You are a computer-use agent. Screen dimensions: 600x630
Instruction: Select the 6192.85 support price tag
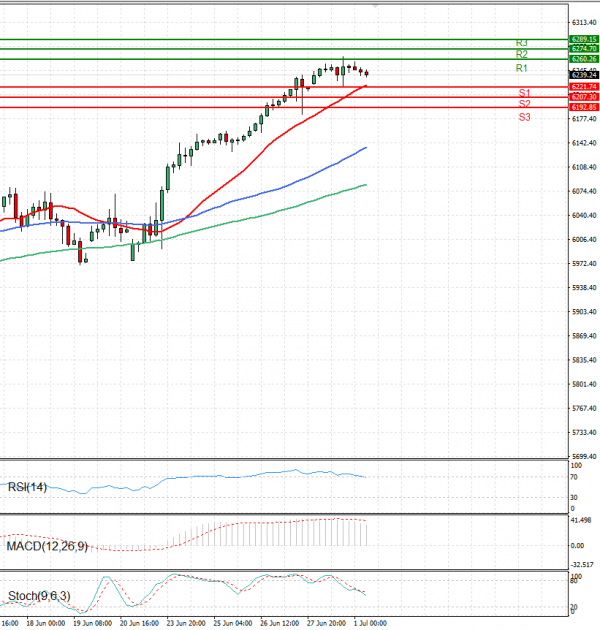[584, 107]
